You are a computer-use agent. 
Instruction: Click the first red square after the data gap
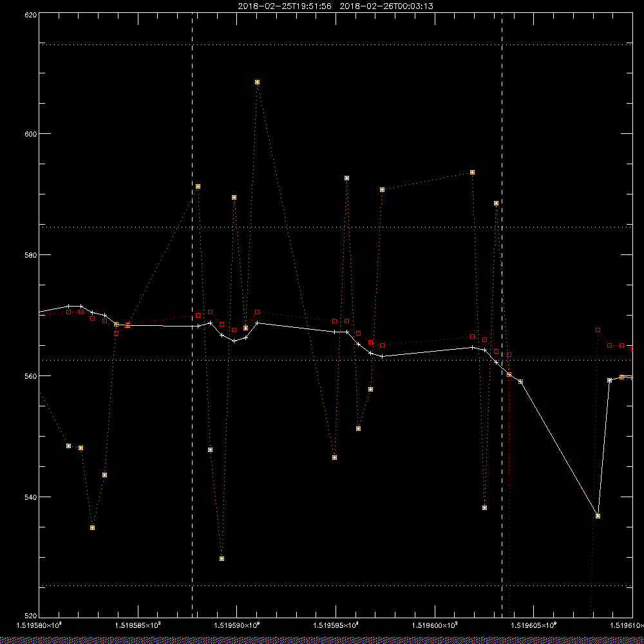(598, 330)
